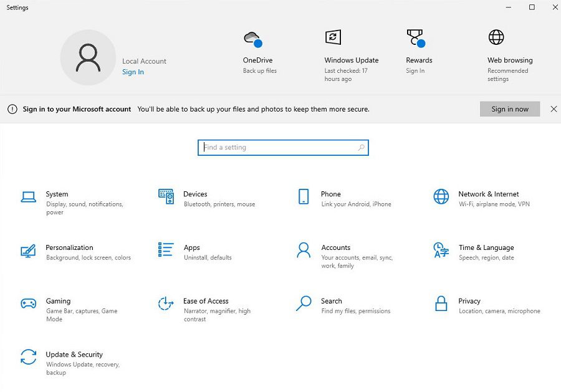Click 'Background, lock screen, colors' description

pyautogui.click(x=89, y=257)
